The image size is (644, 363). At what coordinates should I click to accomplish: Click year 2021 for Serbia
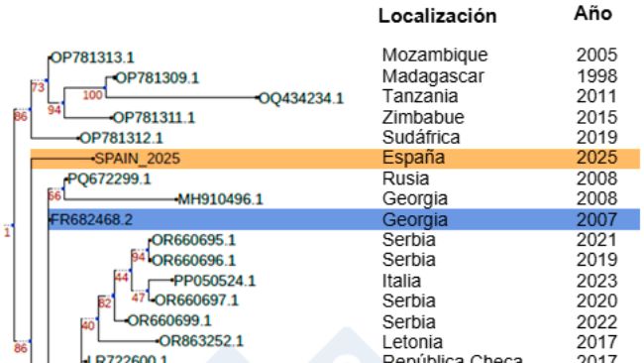click(x=596, y=240)
